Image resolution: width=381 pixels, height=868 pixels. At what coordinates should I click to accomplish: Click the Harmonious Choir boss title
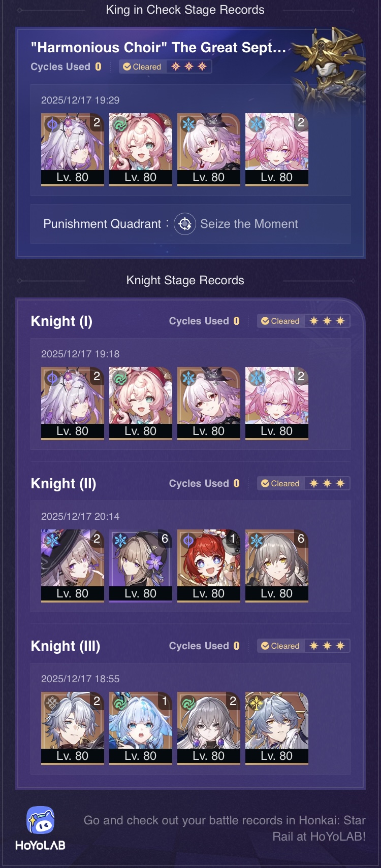click(158, 48)
